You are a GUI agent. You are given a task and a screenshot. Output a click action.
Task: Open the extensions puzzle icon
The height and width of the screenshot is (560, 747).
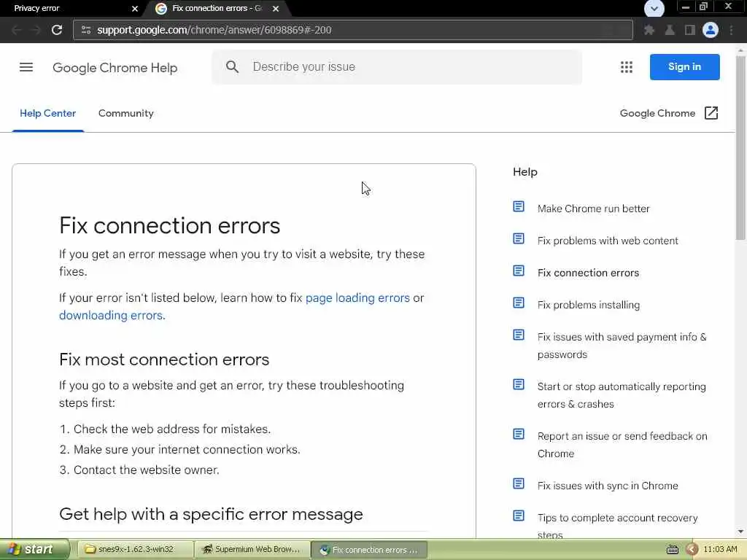(x=649, y=30)
